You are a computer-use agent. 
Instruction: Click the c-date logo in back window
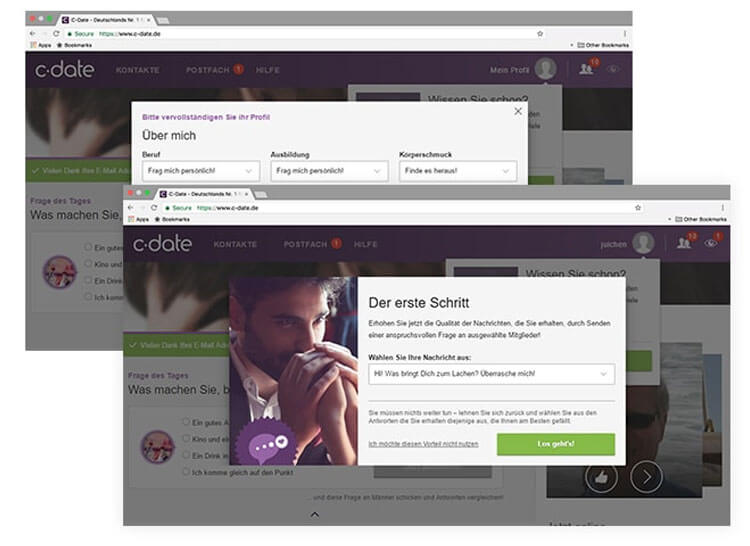pyautogui.click(x=65, y=69)
